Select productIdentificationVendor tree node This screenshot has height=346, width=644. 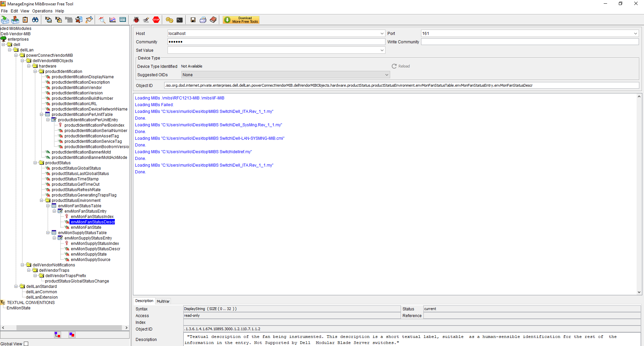77,88
